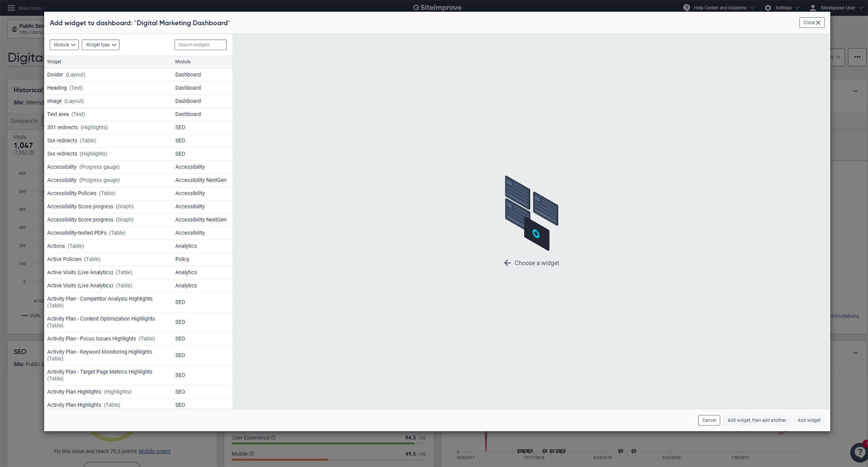Open the dashboard three-dots options menu

857,57
